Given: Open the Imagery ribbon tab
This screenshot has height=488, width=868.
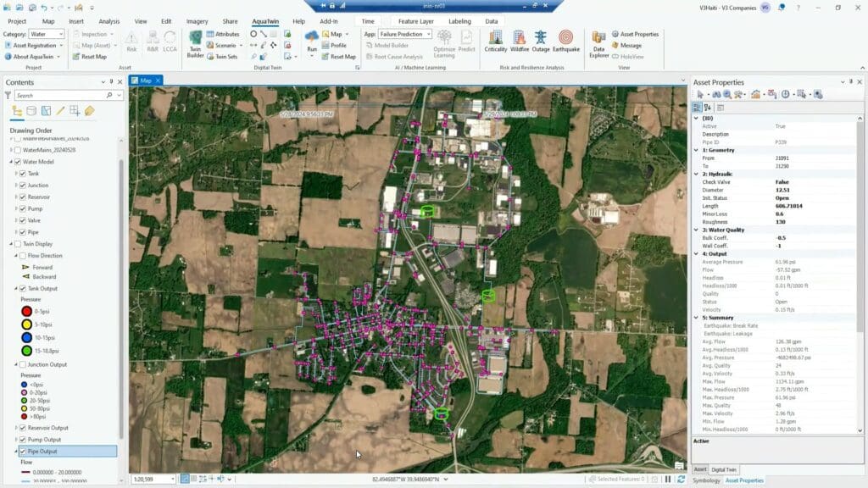Looking at the screenshot, I should pos(197,21).
